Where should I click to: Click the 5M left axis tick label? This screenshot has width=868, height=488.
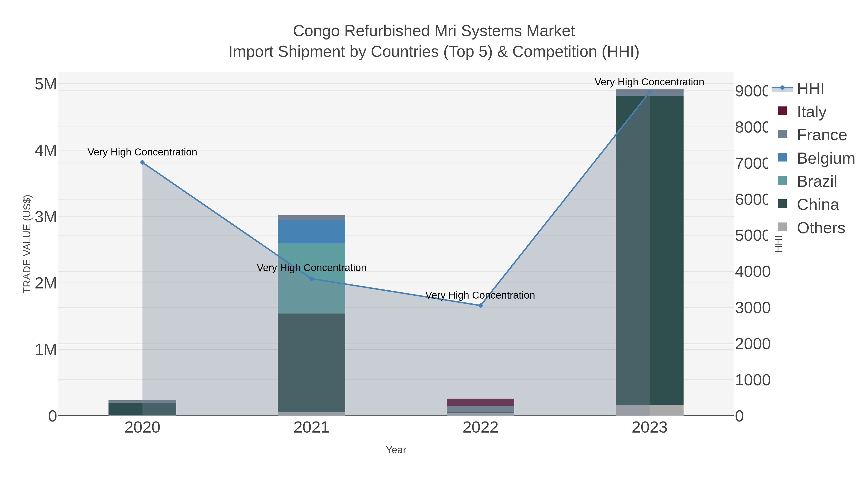click(46, 84)
